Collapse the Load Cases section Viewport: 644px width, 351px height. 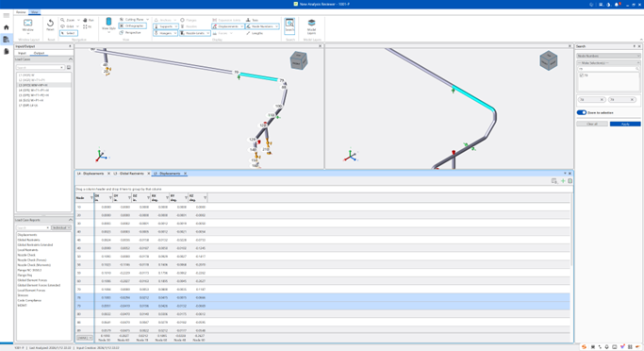(70, 59)
